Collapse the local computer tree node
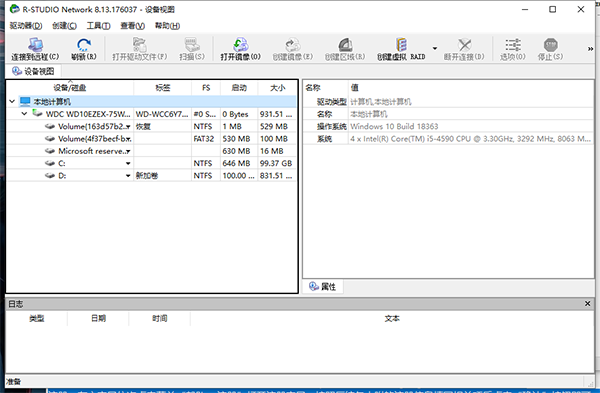 (x=12, y=101)
